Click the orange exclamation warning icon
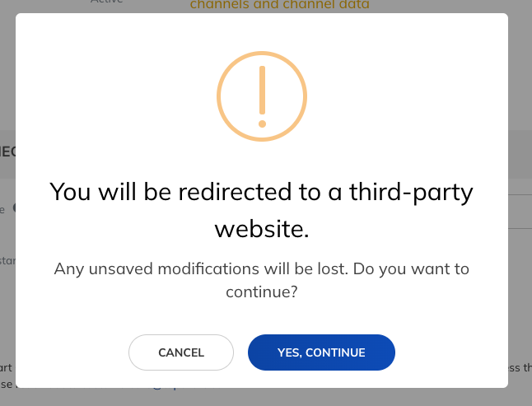Viewport: 532px width, 406px height. tap(262, 96)
